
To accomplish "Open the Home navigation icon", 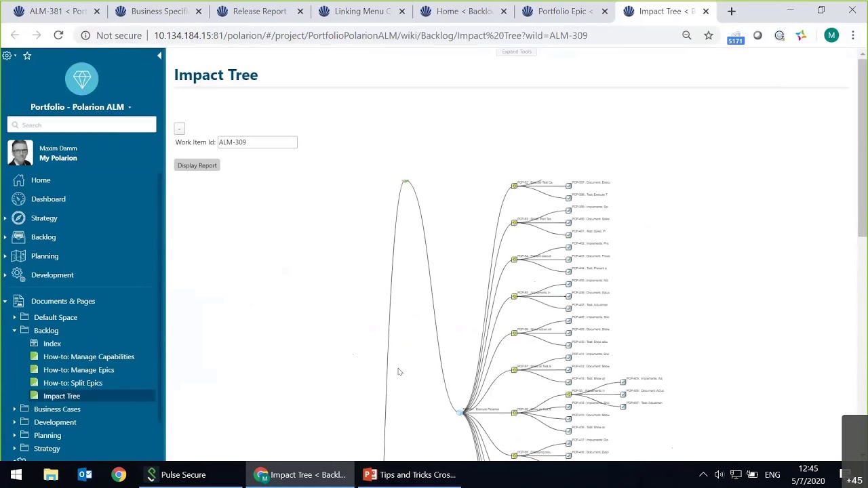I will point(18,180).
